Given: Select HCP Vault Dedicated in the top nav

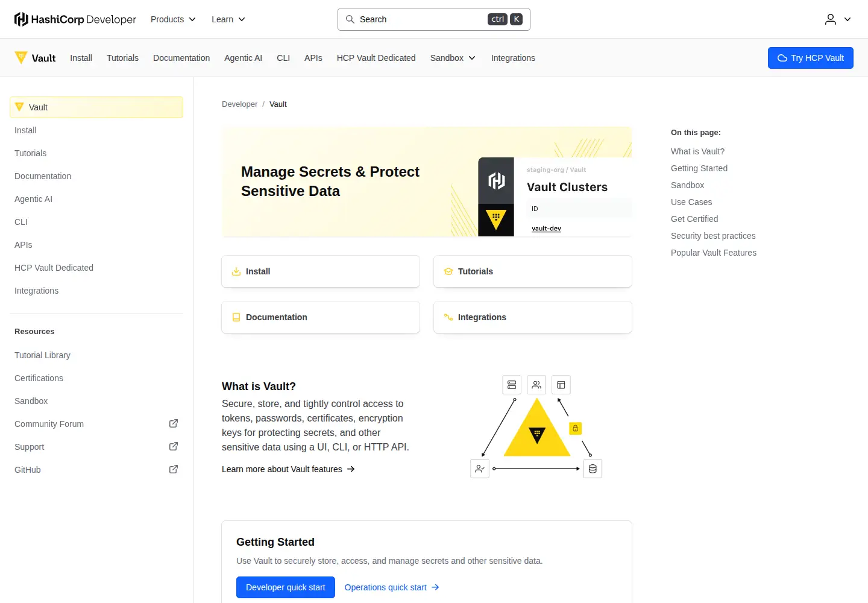Looking at the screenshot, I should click(x=376, y=58).
